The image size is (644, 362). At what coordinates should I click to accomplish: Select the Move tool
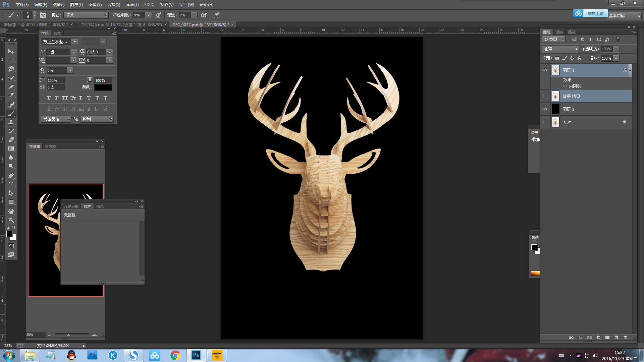pos(11,52)
